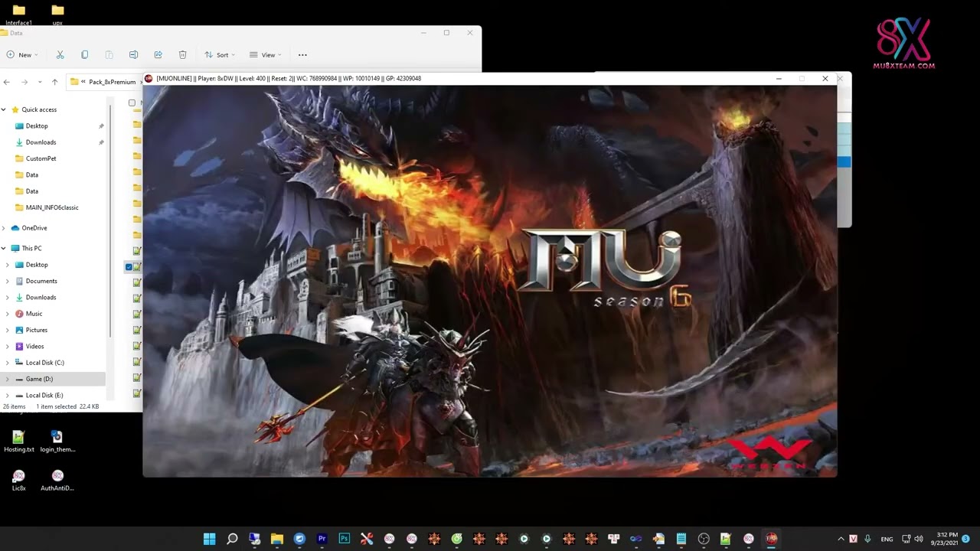The image size is (980, 551).
Task: Expand the Local Disk (C:) node
Action: click(x=8, y=363)
